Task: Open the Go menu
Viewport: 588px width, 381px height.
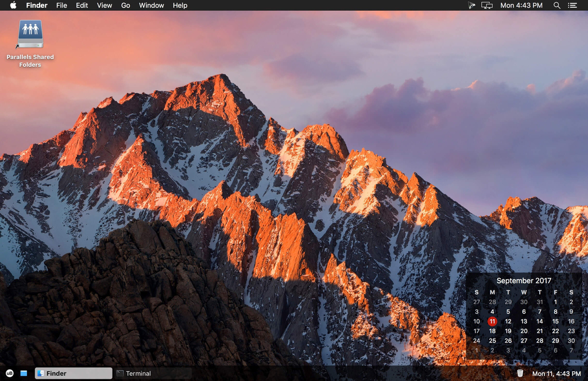Action: coord(125,5)
